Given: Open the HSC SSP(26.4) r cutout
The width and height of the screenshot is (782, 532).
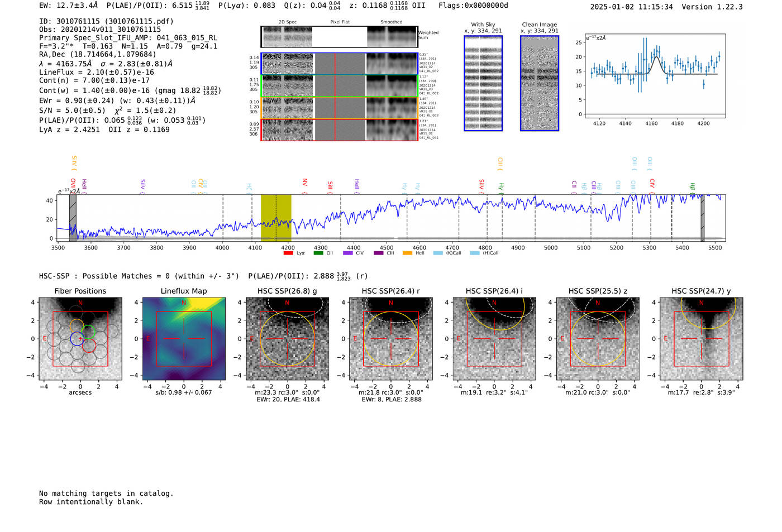Looking at the screenshot, I should point(391,339).
